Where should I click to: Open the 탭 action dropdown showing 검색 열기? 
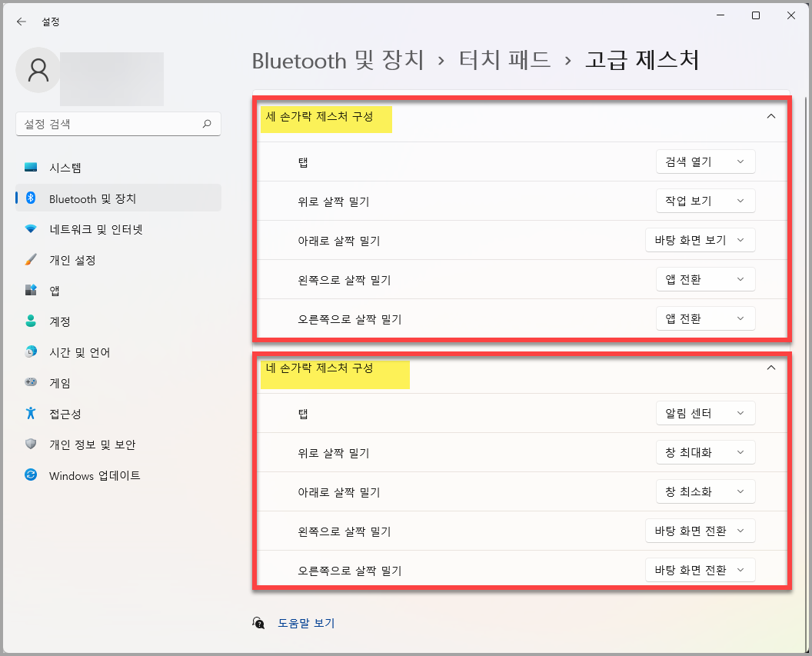click(705, 162)
